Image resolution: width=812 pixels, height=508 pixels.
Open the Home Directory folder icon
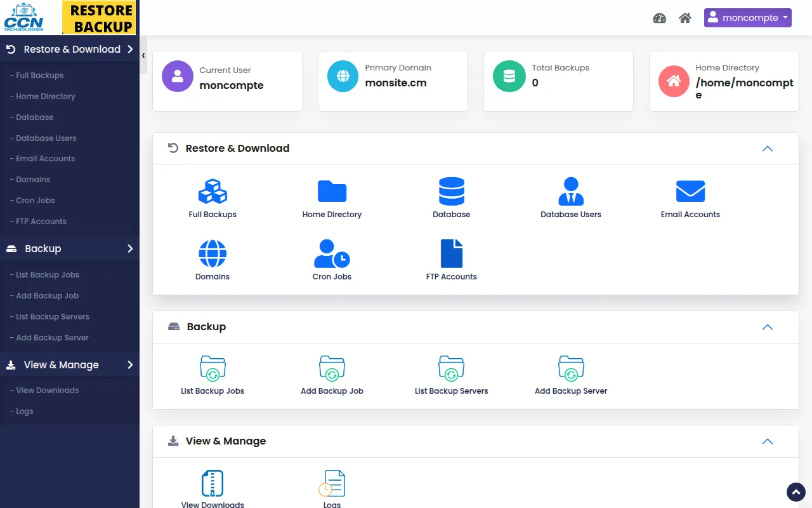pos(332,191)
